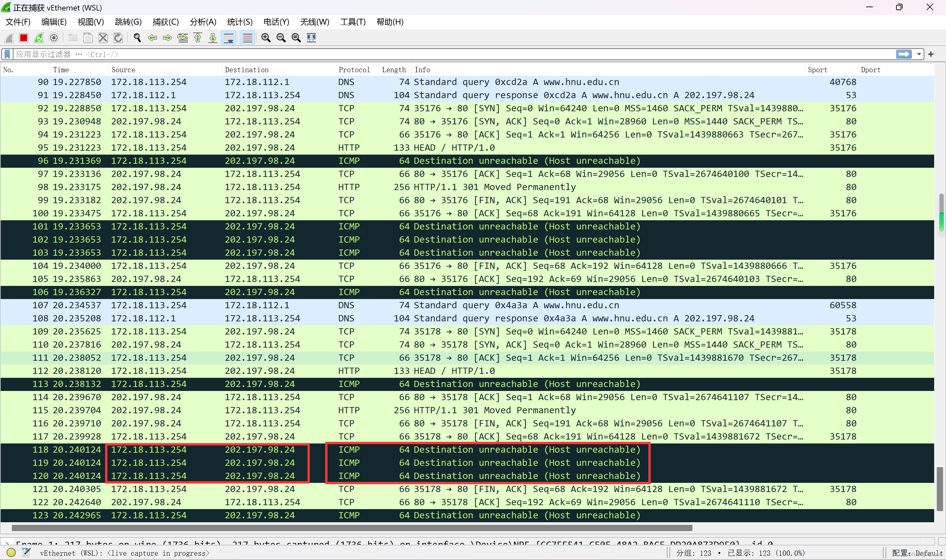
Task: Sort by the Info column header
Action: click(608, 70)
